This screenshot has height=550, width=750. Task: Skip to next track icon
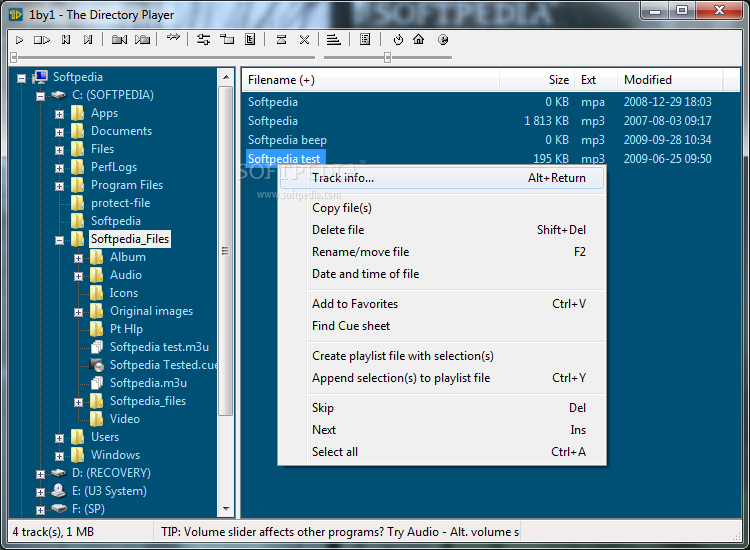(88, 40)
